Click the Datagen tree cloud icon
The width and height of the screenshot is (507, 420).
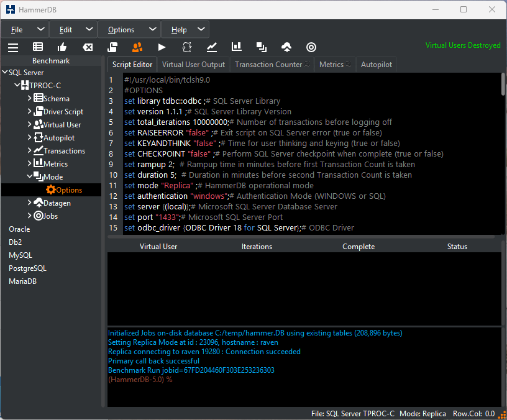point(39,203)
